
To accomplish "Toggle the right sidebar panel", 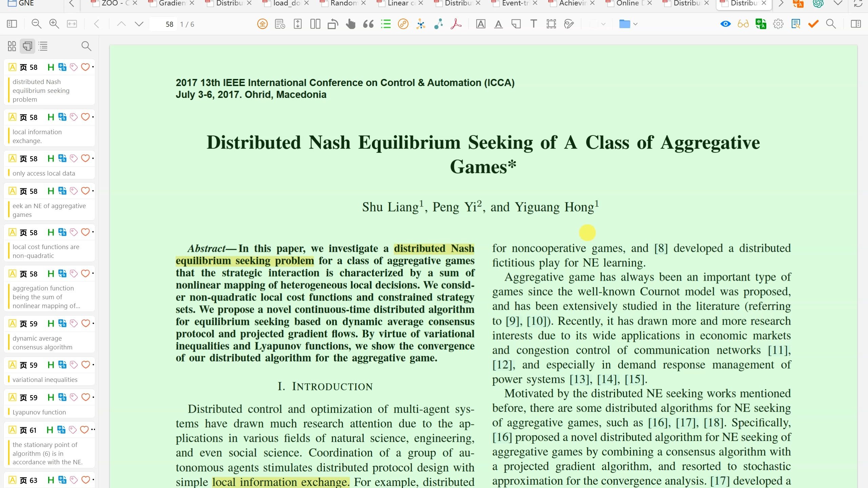I will (856, 24).
